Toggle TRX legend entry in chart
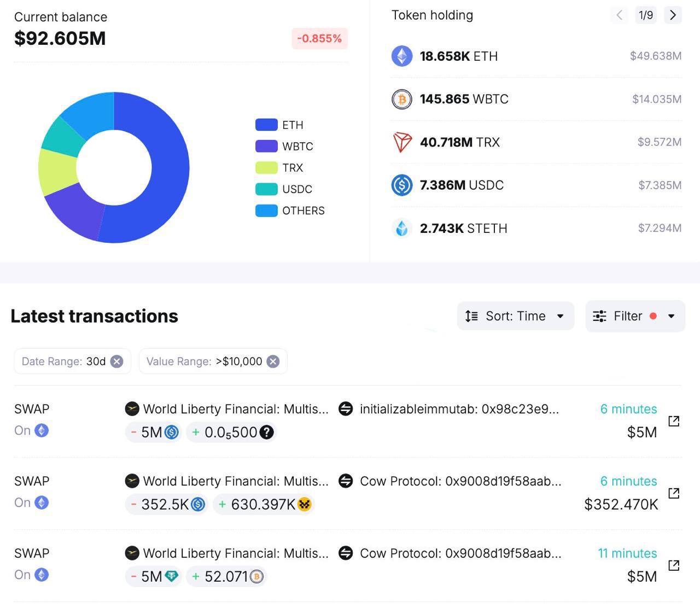 [x=279, y=168]
